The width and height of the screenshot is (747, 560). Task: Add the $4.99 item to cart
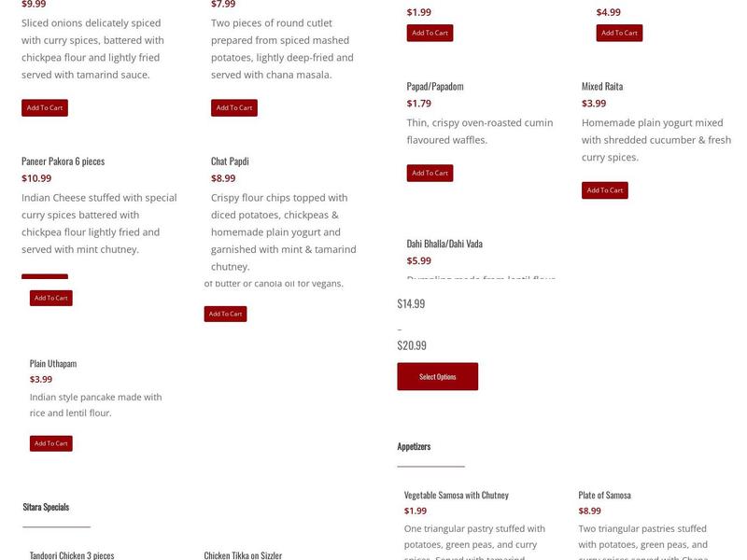click(619, 31)
